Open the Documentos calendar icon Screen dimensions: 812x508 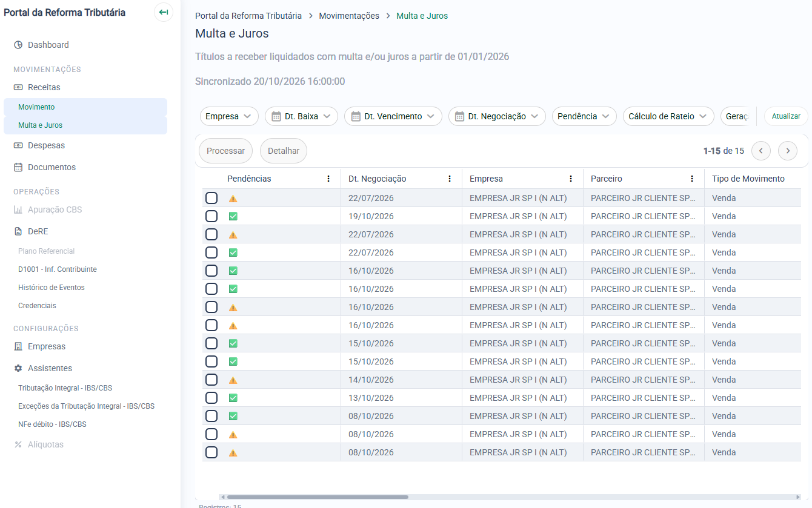18,167
